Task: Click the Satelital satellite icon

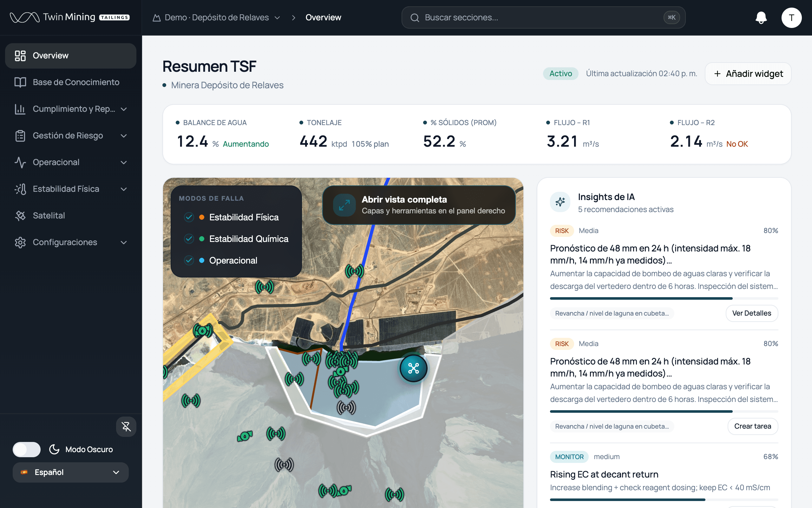Action: coord(20,216)
